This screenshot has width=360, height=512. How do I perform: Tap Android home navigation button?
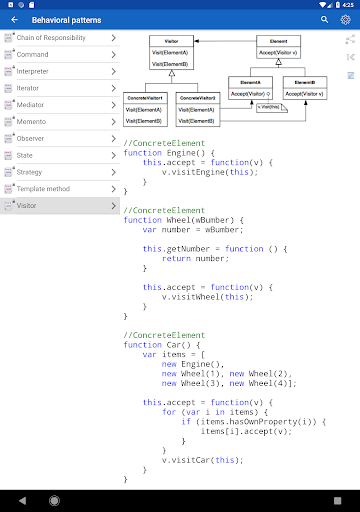coord(54,500)
